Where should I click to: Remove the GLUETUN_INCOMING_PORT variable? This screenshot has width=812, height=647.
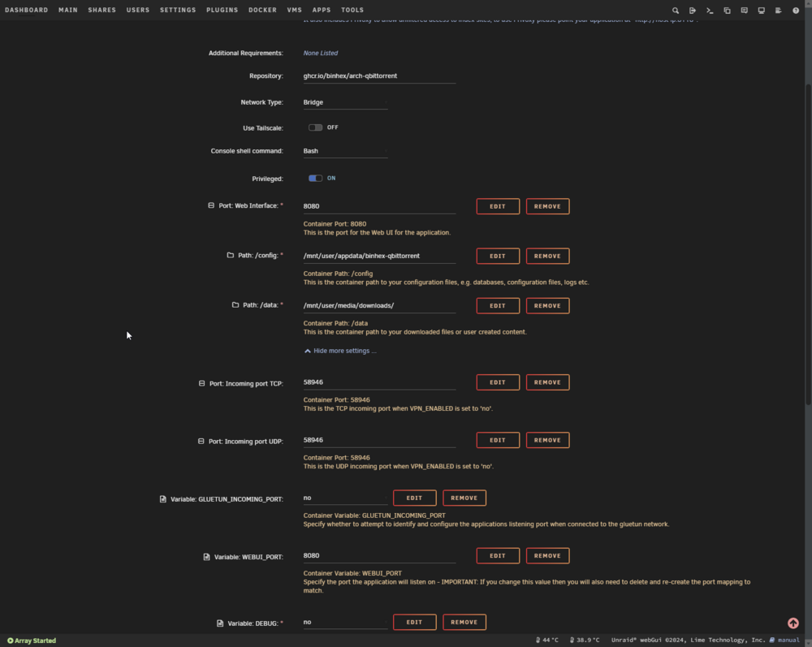tap(464, 498)
